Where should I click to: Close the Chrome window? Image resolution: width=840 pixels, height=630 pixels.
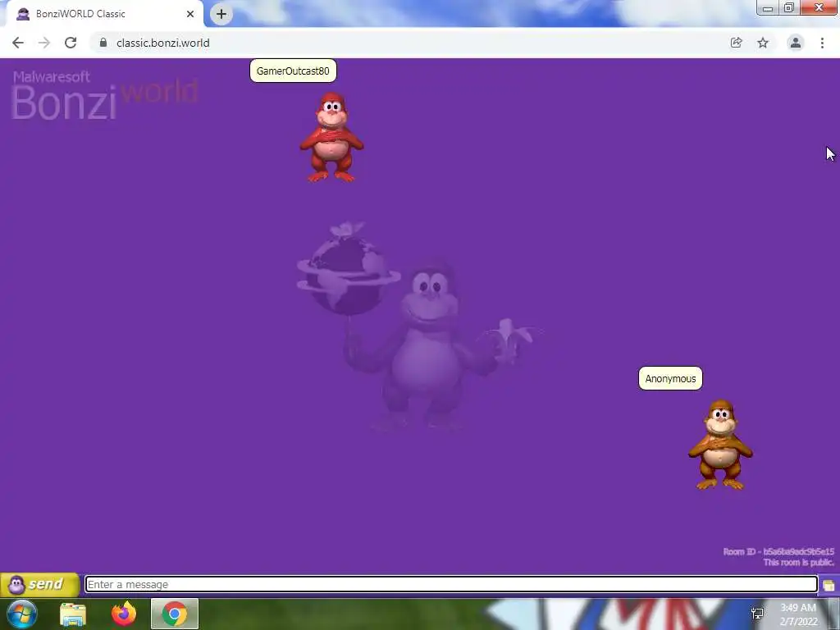click(x=819, y=7)
